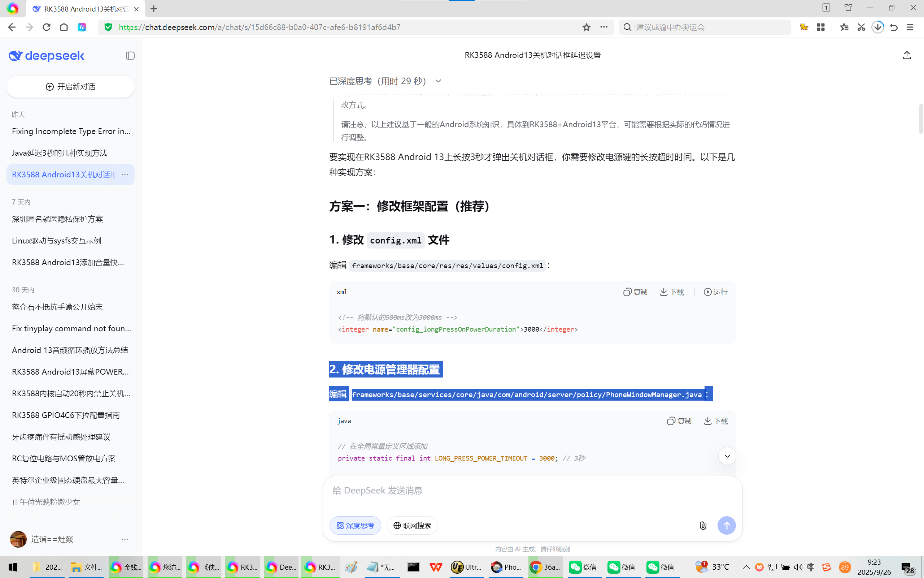Click the message input field

coord(532,491)
